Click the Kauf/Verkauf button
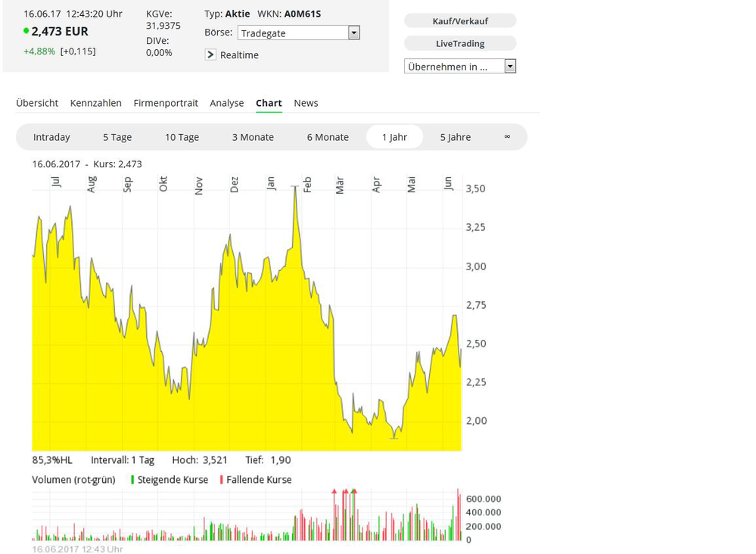This screenshot has height=554, width=756. (459, 20)
